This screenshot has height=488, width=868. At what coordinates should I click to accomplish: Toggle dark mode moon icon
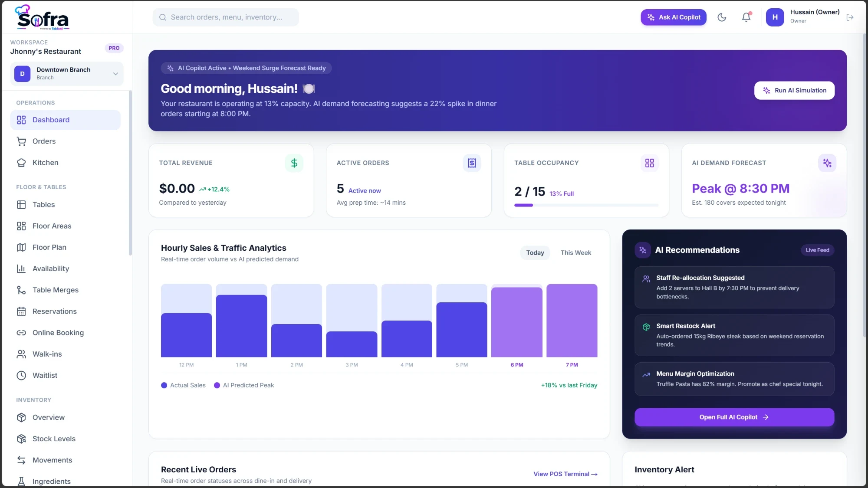pos(722,17)
